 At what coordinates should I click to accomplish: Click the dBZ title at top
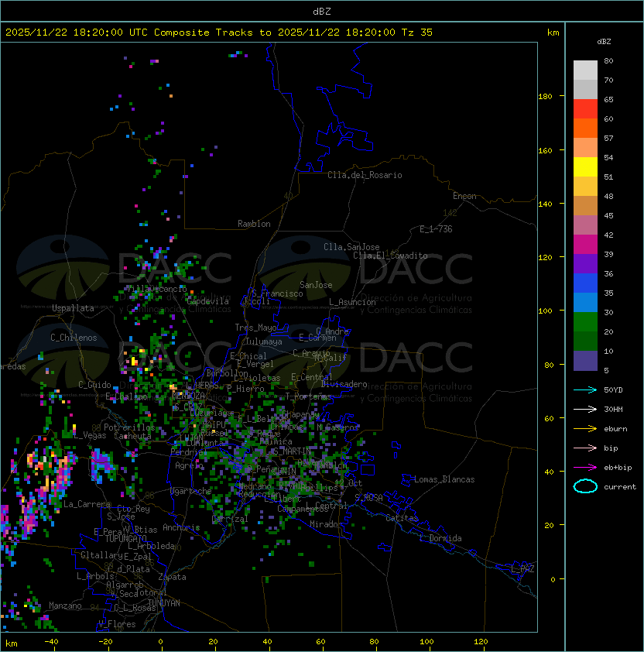(322, 11)
